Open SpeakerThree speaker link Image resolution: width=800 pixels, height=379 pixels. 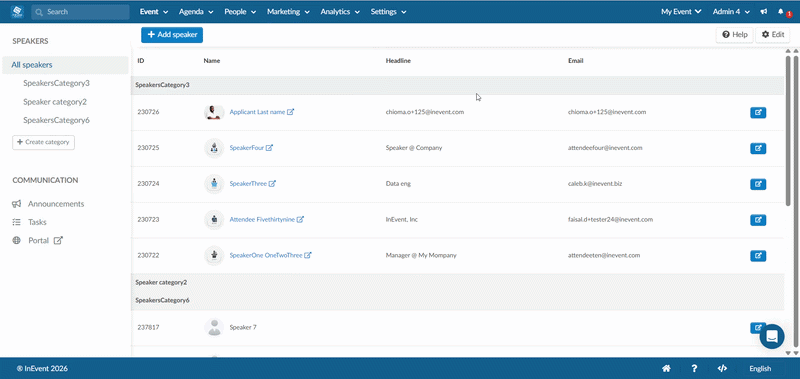tap(248, 184)
